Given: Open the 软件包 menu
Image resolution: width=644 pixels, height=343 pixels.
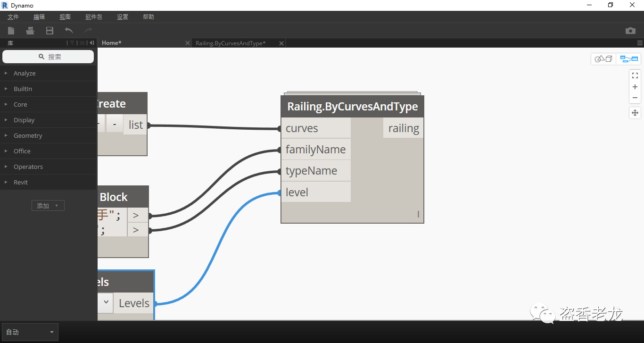Looking at the screenshot, I should click(93, 17).
